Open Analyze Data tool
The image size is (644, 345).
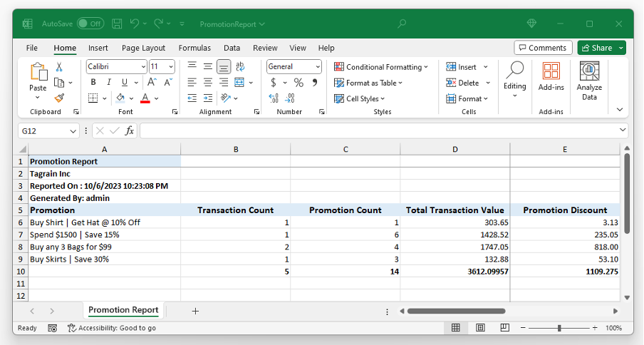coord(589,81)
